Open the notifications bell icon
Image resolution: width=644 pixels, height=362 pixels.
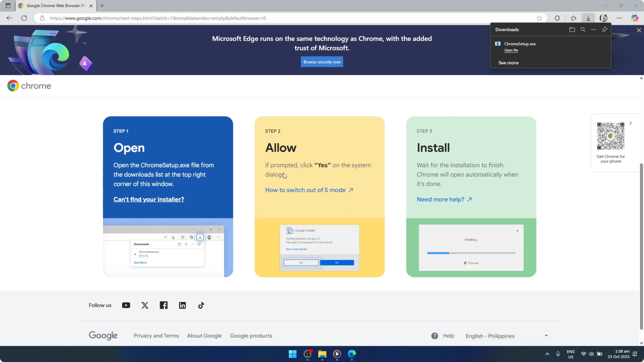pyautogui.click(x=635, y=354)
